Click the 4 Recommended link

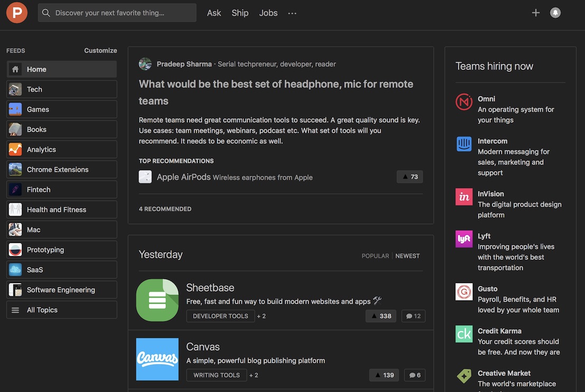click(165, 209)
